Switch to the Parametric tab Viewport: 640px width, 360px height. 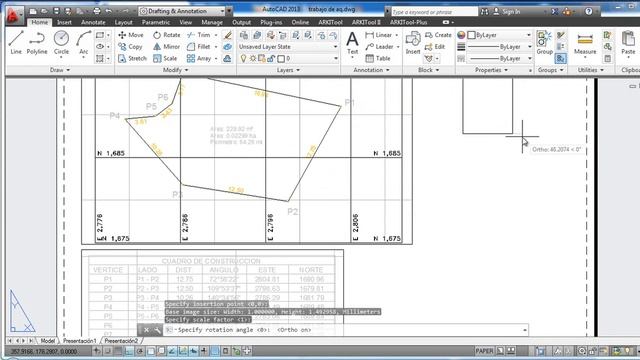156,22
